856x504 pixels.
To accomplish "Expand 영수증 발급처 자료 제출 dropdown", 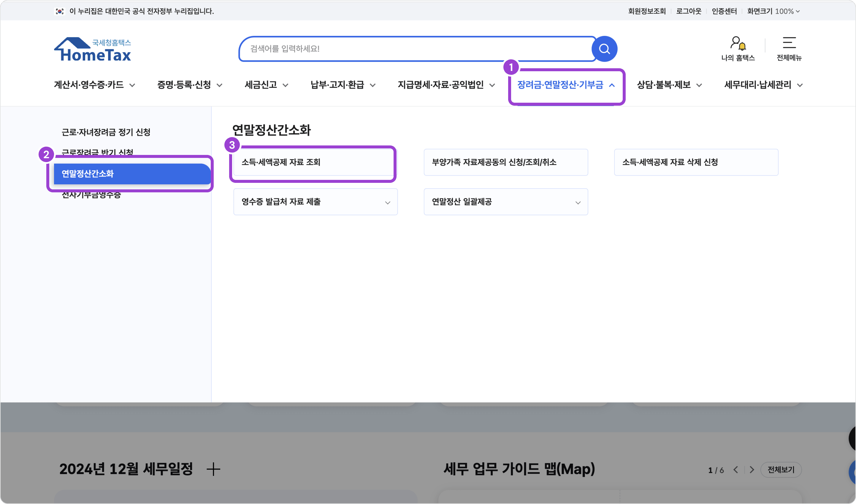I will [387, 203].
